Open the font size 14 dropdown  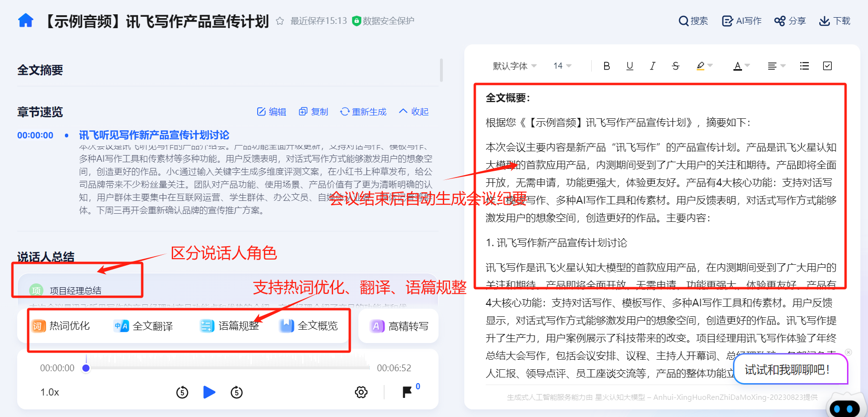coord(562,66)
